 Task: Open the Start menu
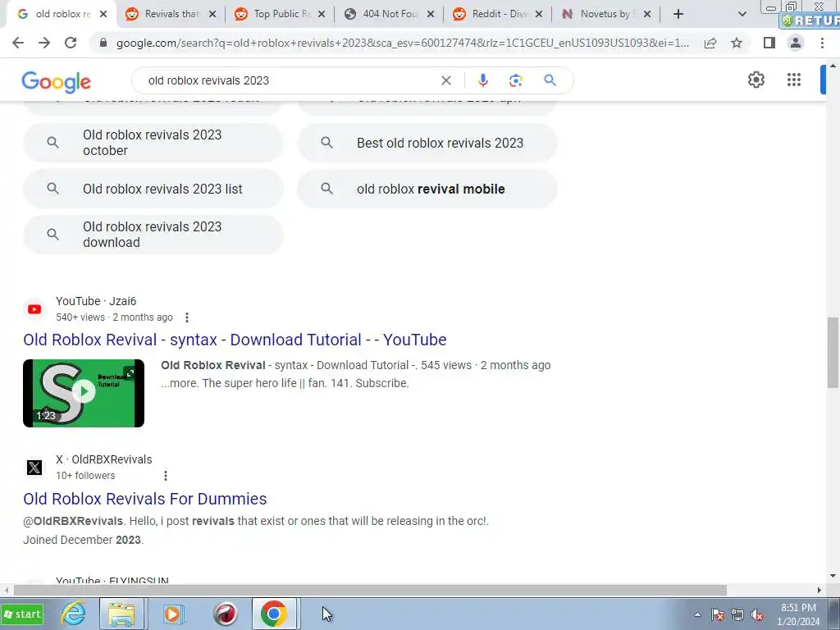(x=22, y=614)
